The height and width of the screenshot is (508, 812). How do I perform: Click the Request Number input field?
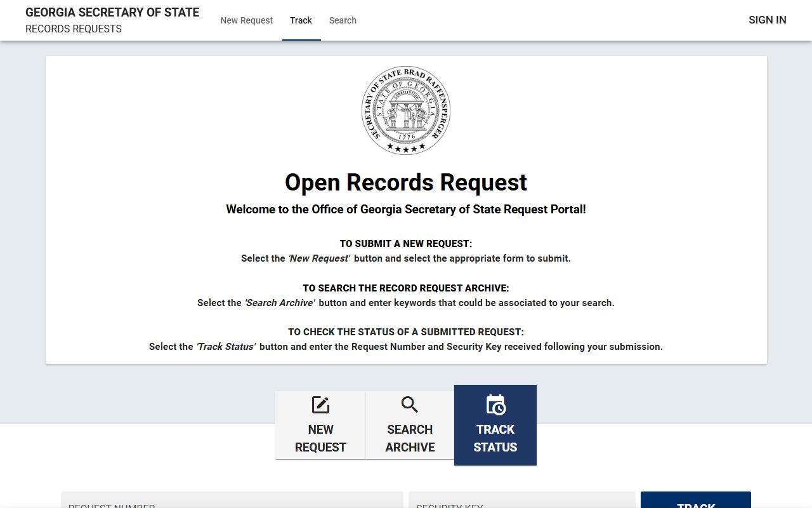point(232,500)
